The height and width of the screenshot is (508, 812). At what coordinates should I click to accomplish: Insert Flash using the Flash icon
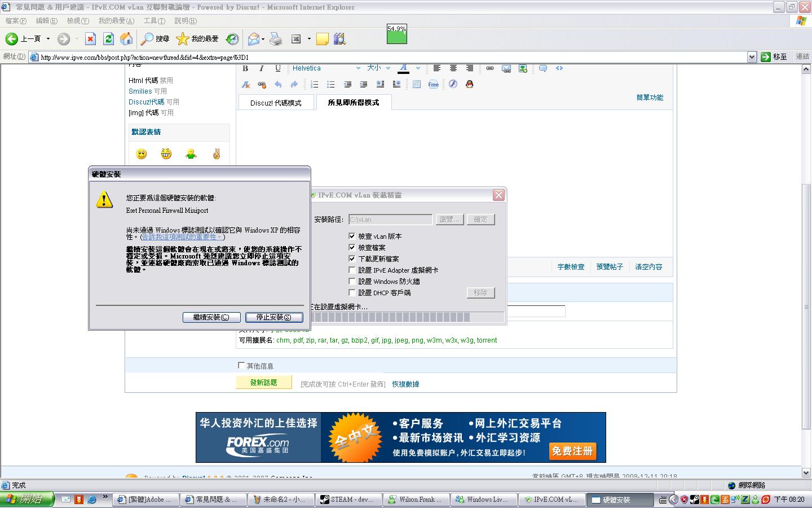[x=453, y=84]
